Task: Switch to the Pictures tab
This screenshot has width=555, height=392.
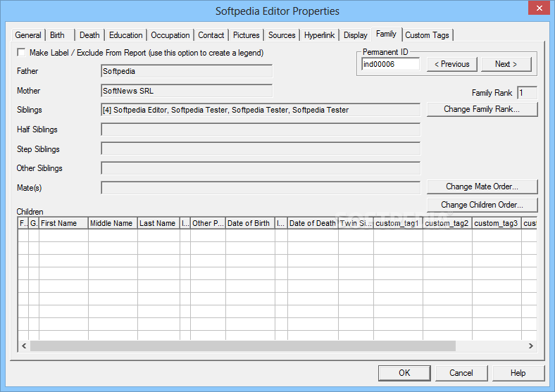Action: tap(246, 35)
